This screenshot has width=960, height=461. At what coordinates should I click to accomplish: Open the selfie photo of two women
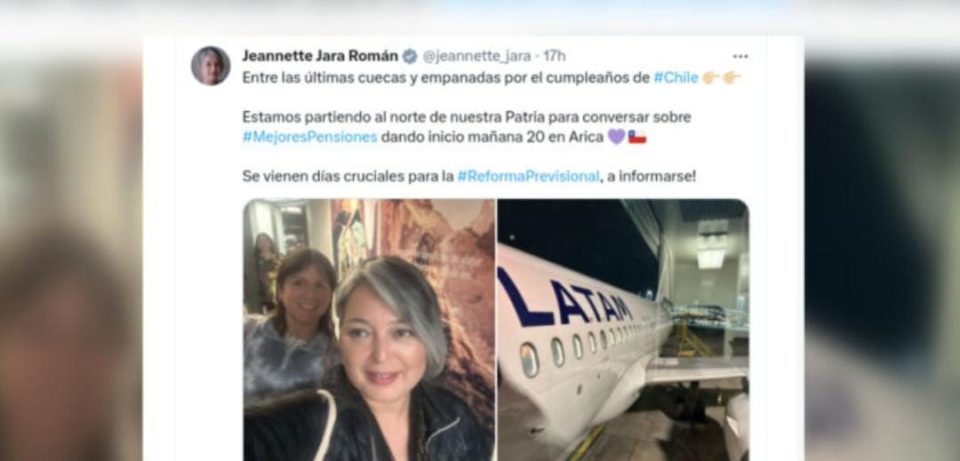pos(369,330)
